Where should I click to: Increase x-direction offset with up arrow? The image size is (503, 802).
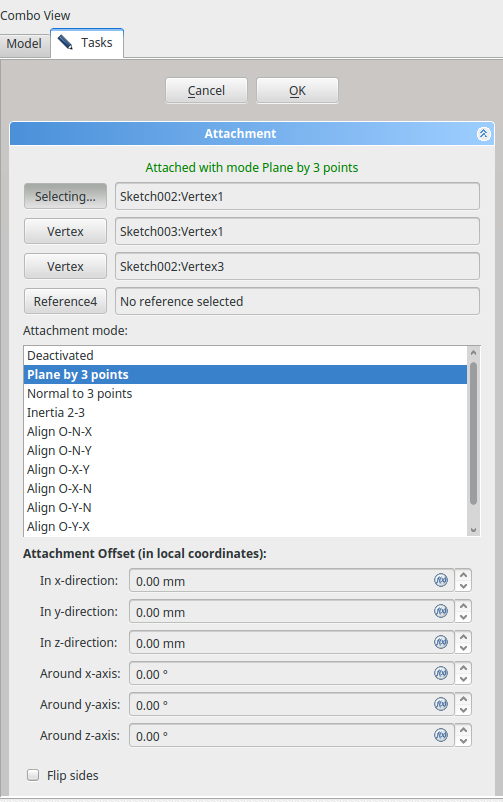(x=464, y=575)
